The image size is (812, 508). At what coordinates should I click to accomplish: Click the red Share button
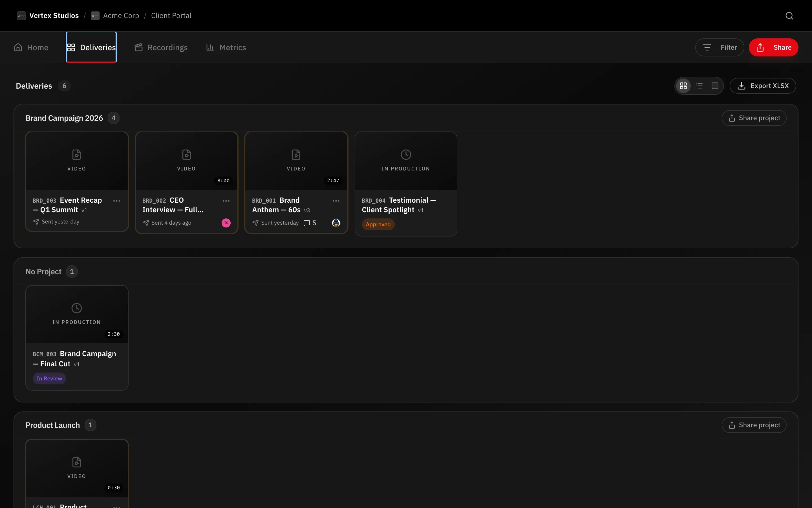pyautogui.click(x=773, y=47)
